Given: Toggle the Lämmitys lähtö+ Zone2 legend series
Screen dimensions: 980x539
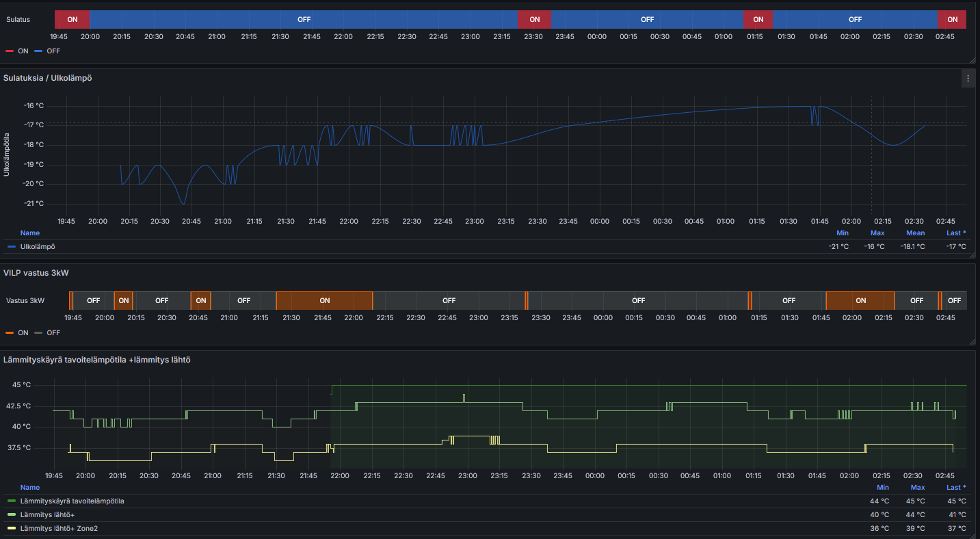Looking at the screenshot, I should pyautogui.click(x=59, y=528).
